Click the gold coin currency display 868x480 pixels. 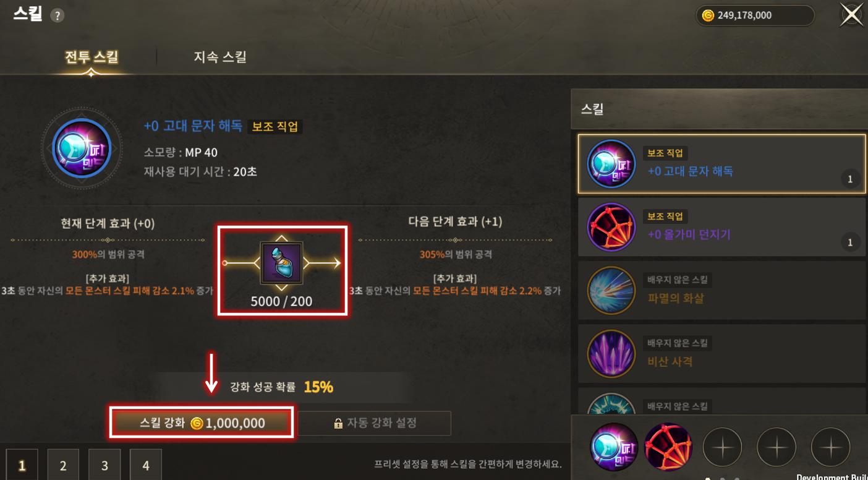(755, 15)
